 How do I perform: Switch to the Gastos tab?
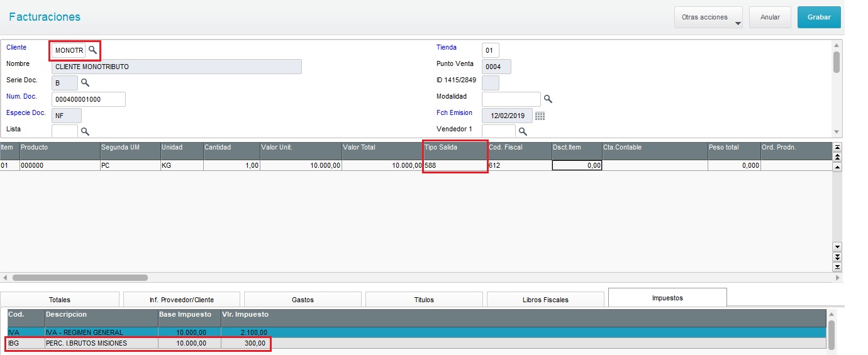(303, 300)
